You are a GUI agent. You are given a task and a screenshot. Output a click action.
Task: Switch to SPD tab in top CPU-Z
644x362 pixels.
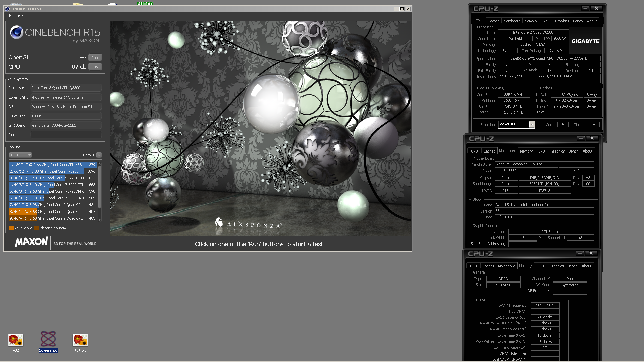tap(546, 21)
